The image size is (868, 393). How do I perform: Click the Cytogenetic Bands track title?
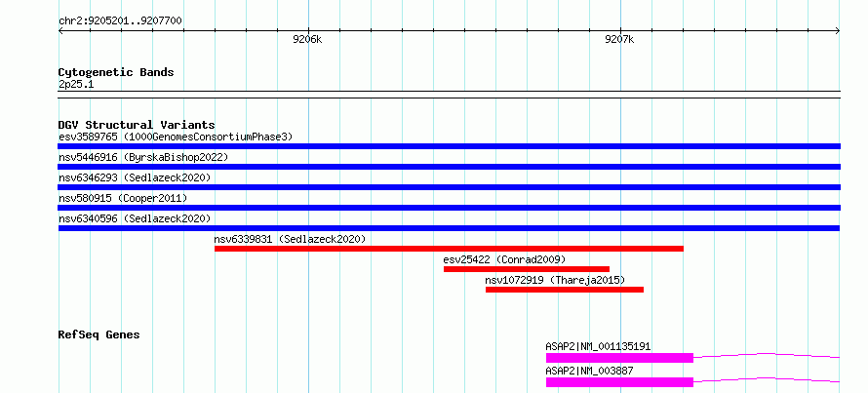[116, 72]
